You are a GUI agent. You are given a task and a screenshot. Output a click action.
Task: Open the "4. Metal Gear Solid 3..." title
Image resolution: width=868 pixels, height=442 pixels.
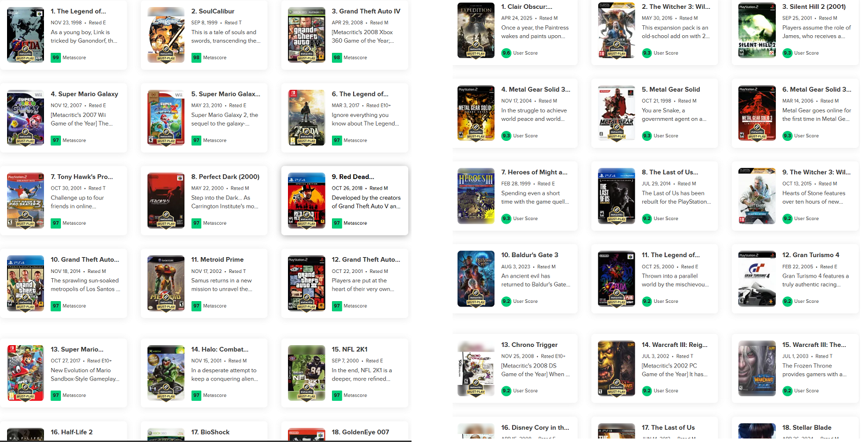tap(535, 89)
